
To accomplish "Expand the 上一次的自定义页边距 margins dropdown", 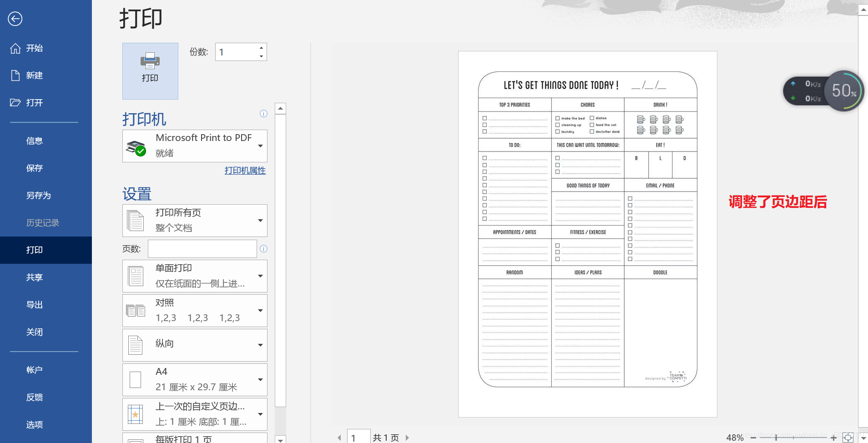I will point(195,414).
